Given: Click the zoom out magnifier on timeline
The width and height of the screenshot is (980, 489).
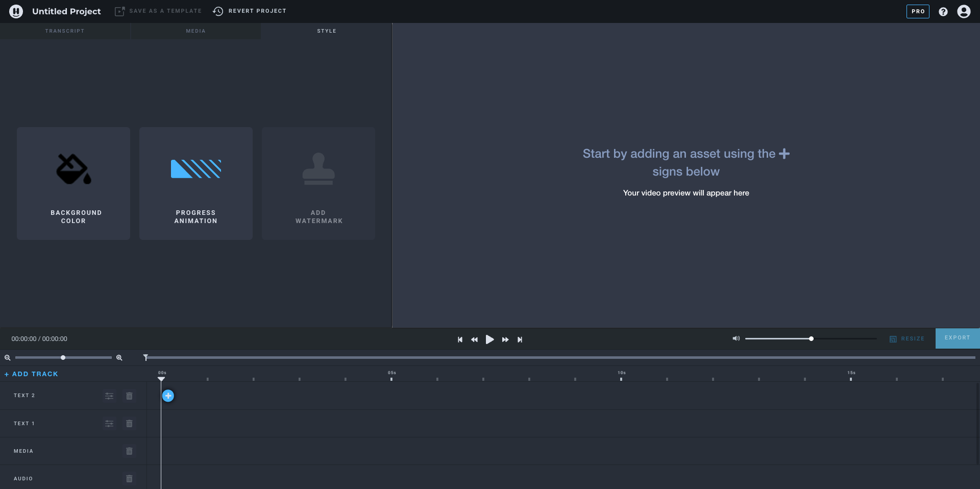Looking at the screenshot, I should click(x=8, y=358).
